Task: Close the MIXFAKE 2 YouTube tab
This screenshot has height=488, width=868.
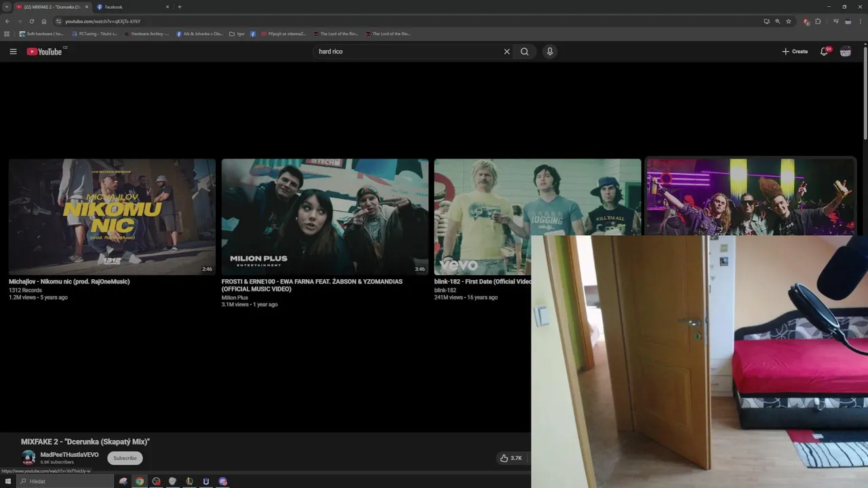Action: click(87, 7)
